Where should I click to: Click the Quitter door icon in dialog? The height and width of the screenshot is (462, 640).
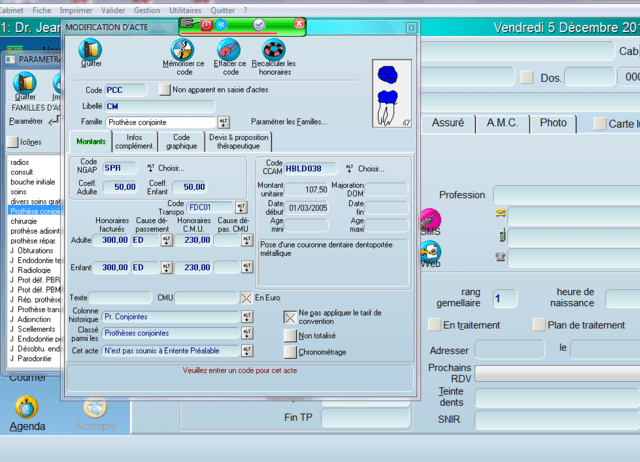click(x=90, y=49)
